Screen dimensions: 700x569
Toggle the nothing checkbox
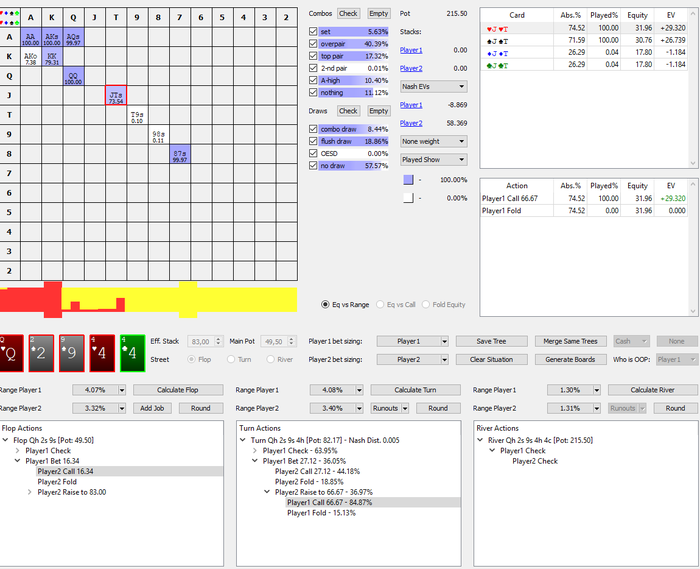[313, 92]
